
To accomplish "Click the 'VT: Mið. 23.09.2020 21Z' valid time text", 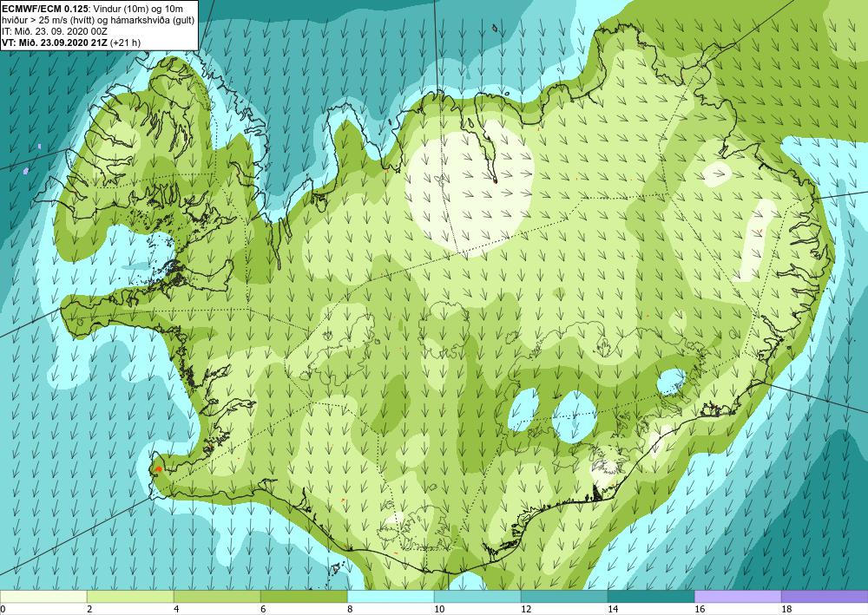I will click(x=56, y=43).
